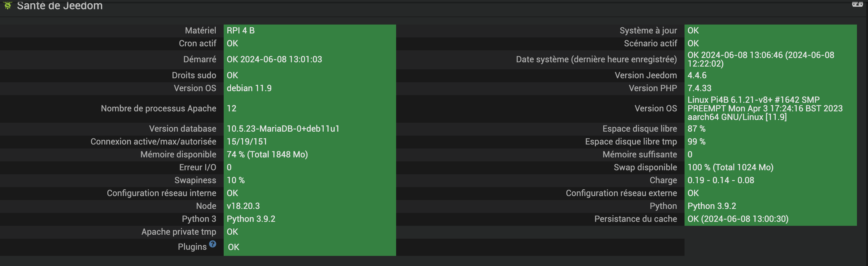Click the Node v18.20.3 value

tap(243, 206)
